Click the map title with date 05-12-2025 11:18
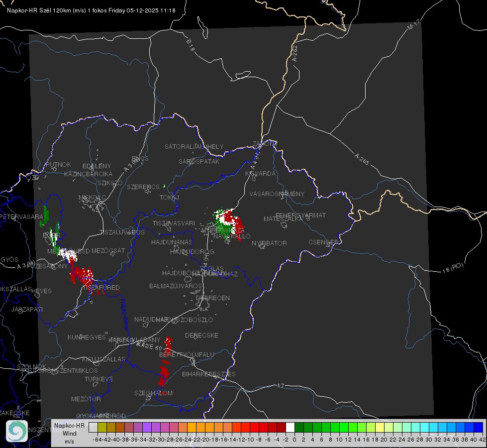This screenshot has width=487, height=448. 91,10
